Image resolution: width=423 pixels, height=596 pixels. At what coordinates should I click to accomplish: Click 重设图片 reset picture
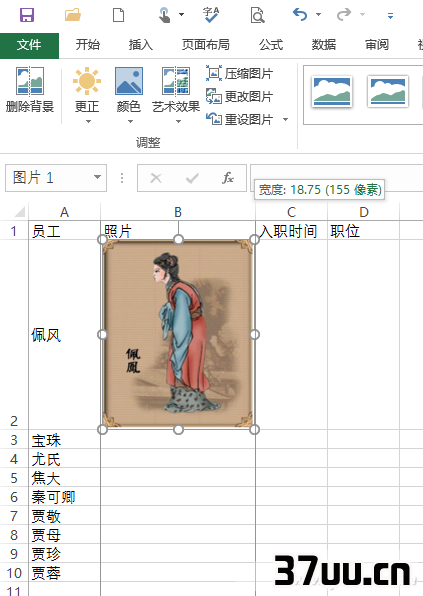(239, 119)
